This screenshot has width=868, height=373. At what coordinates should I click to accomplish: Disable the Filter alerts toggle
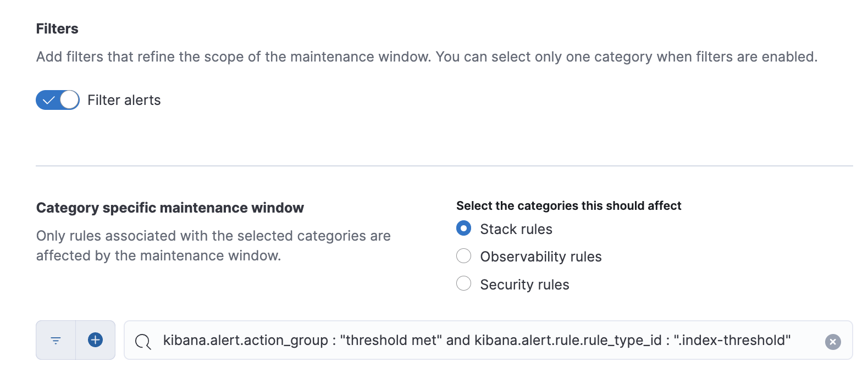57,99
